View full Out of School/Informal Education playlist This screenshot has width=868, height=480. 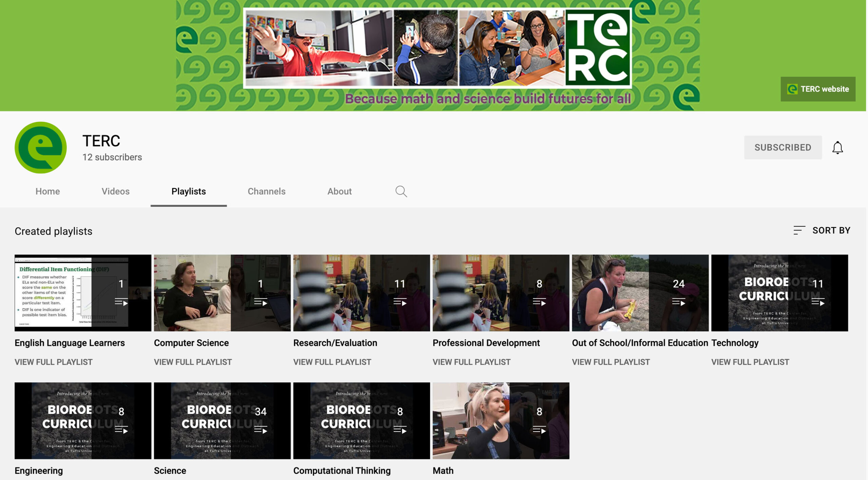tap(611, 362)
